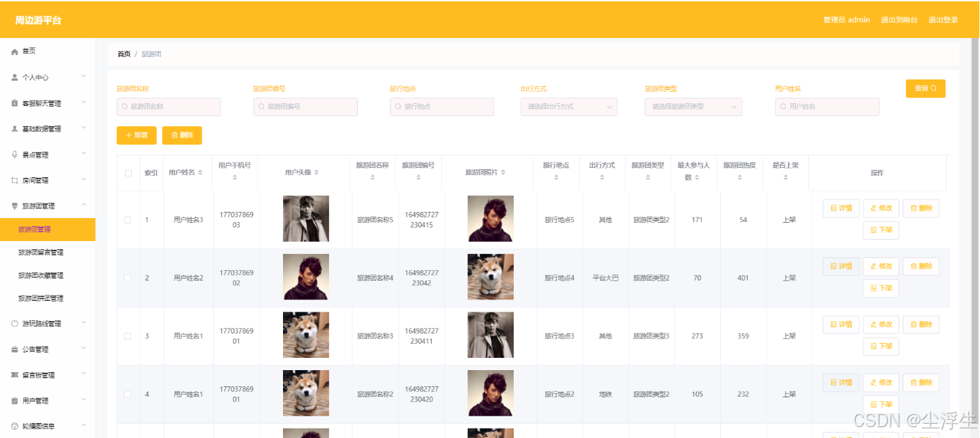
Task: Click 删除 for row 4
Action: tap(921, 383)
